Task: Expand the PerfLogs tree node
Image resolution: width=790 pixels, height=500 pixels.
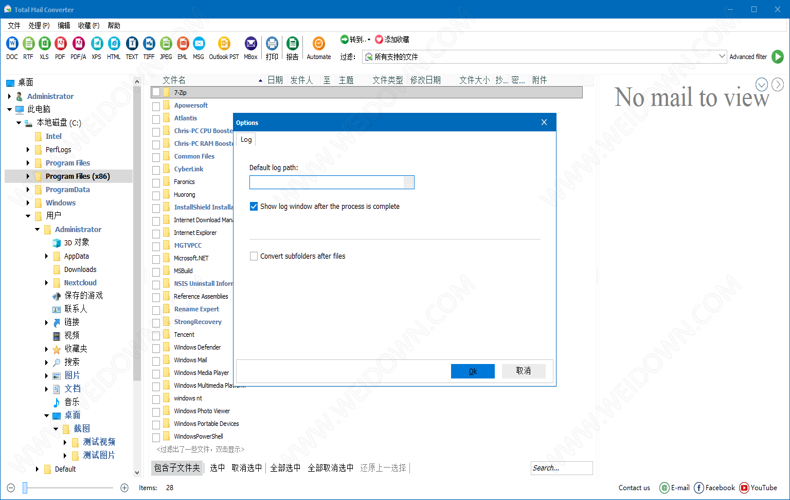Action: click(28, 149)
